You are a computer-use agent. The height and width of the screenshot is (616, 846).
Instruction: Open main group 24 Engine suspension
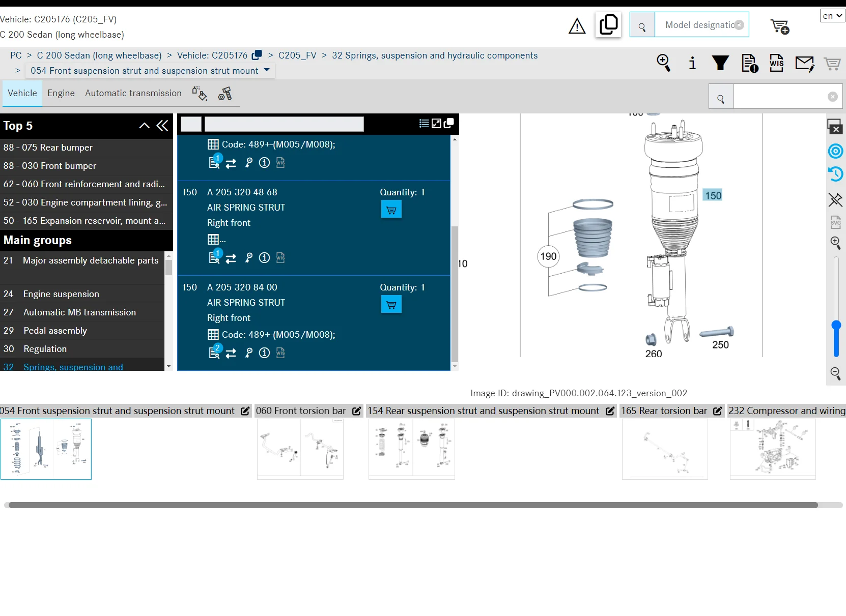pos(82,294)
